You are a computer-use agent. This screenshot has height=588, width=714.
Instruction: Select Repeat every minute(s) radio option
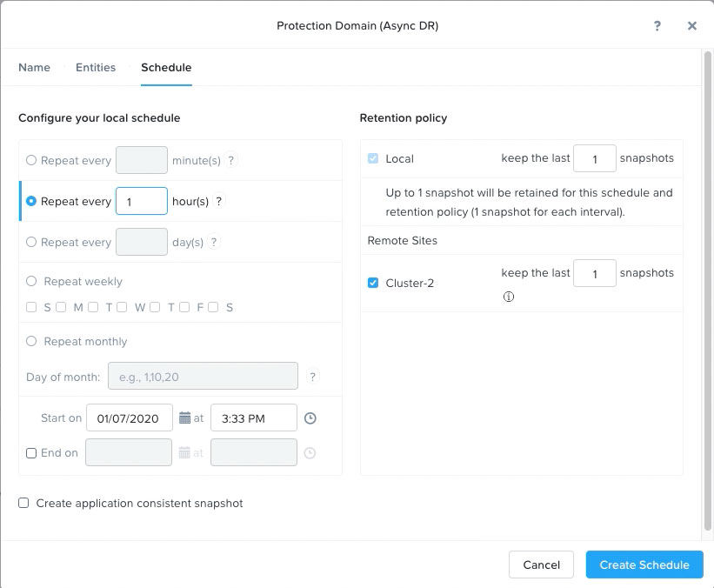(x=31, y=160)
